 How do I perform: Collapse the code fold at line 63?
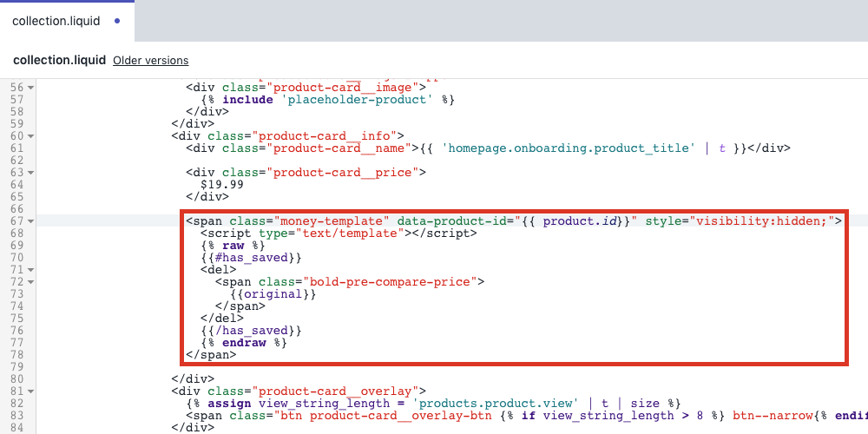coord(31,173)
